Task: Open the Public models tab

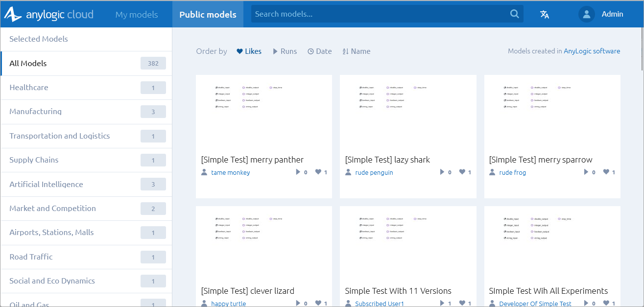Action: [x=208, y=14]
